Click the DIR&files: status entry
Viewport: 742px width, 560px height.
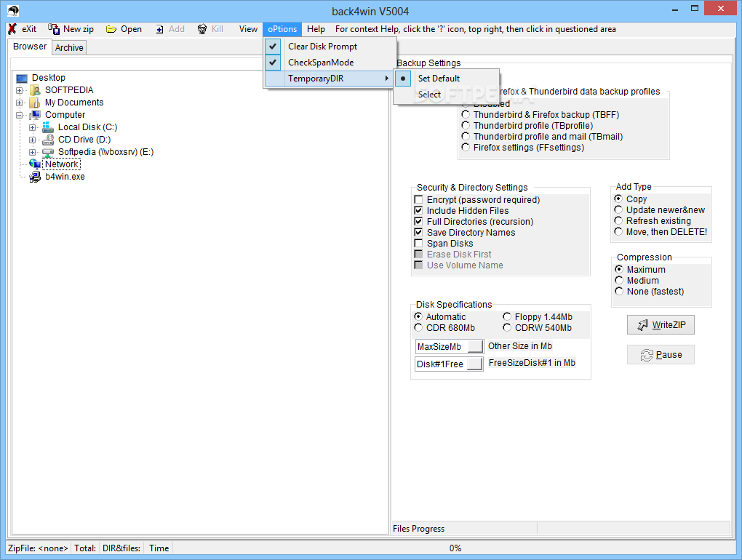[121, 548]
